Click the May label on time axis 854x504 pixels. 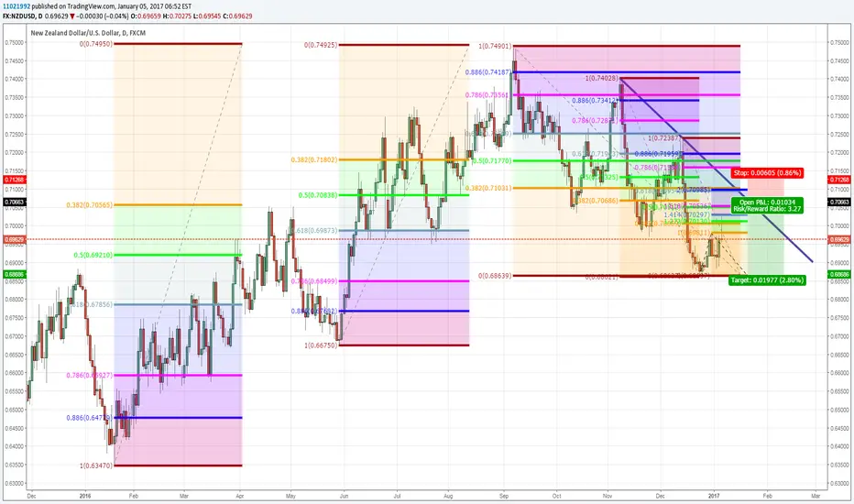click(290, 497)
